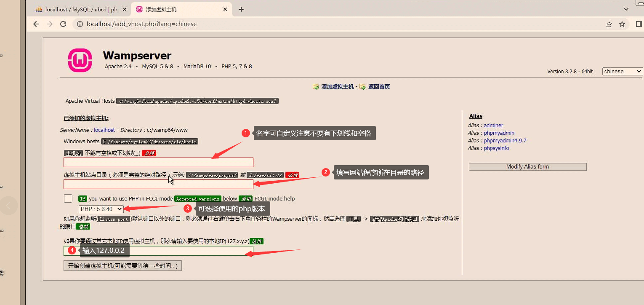Click the 开始创建虚拟主机 button

[x=122, y=266]
